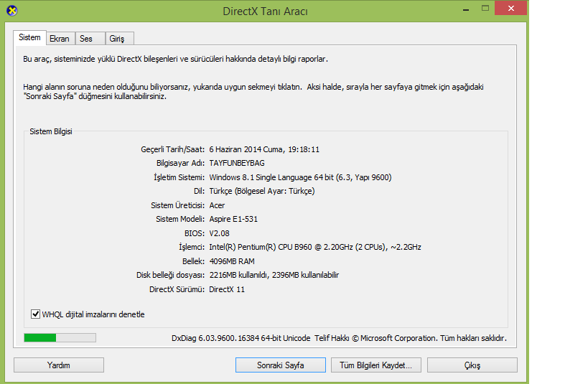
Task: Click Tüm Bilgileri Kaydet button
Action: coord(375,365)
